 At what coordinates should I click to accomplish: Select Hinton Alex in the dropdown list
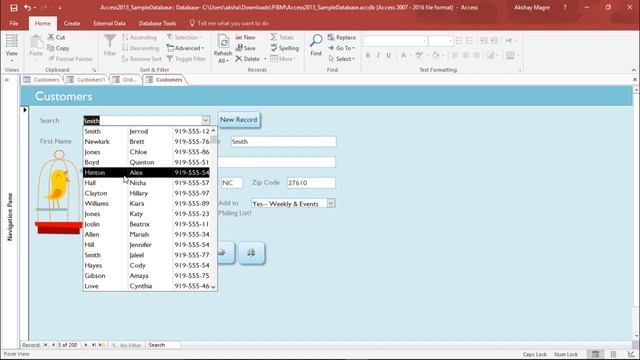(x=147, y=173)
